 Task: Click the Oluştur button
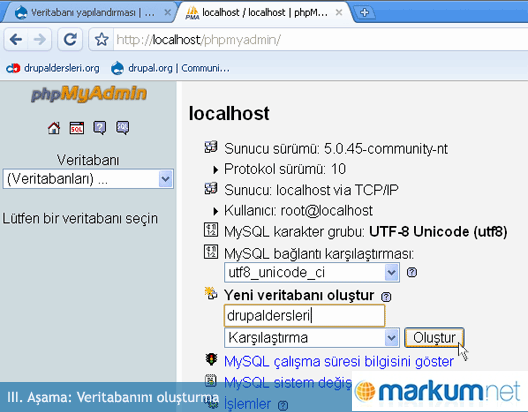pyautogui.click(x=434, y=338)
